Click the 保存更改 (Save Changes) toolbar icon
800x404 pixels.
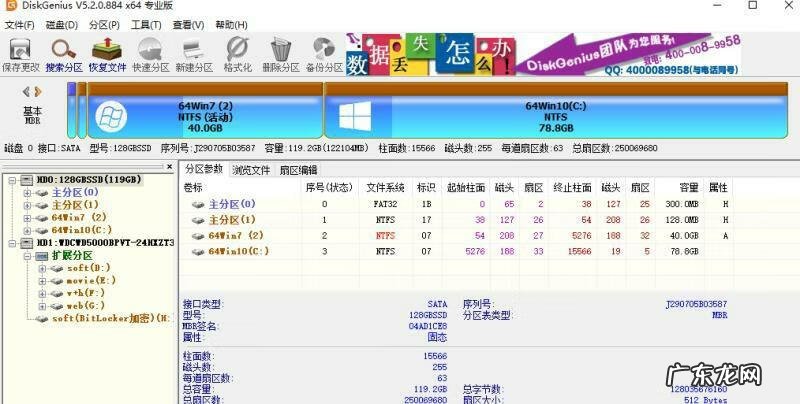tap(20, 53)
